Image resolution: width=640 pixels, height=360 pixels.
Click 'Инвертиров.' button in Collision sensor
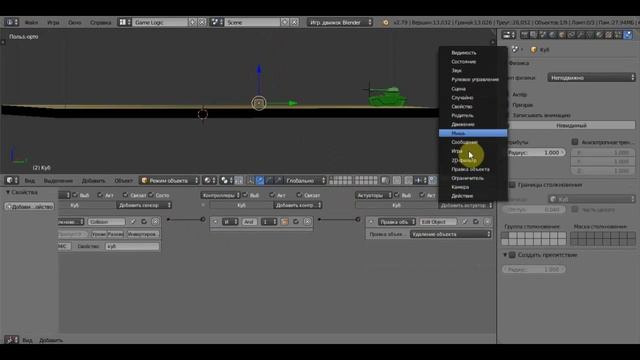pos(142,234)
